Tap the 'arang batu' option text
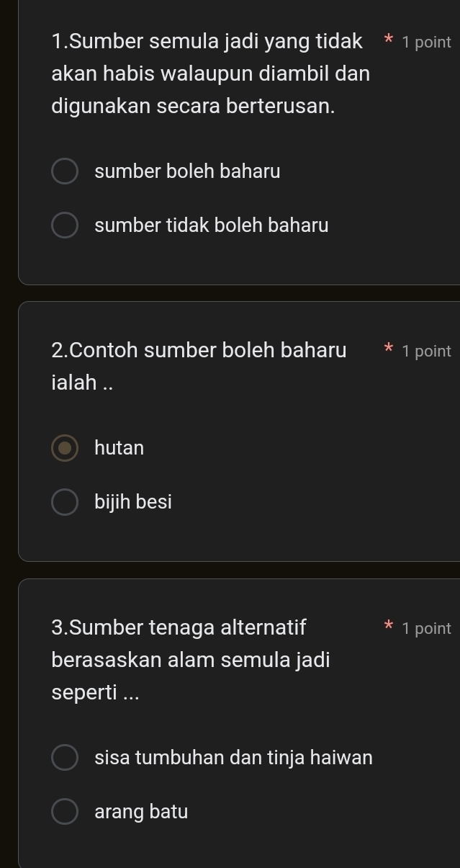460x868 pixels. tap(141, 812)
